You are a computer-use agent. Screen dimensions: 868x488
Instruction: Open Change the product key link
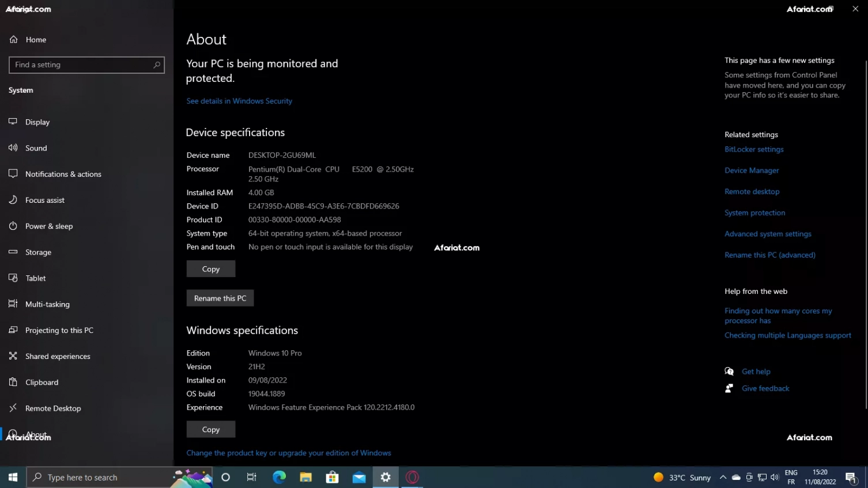tap(289, 453)
